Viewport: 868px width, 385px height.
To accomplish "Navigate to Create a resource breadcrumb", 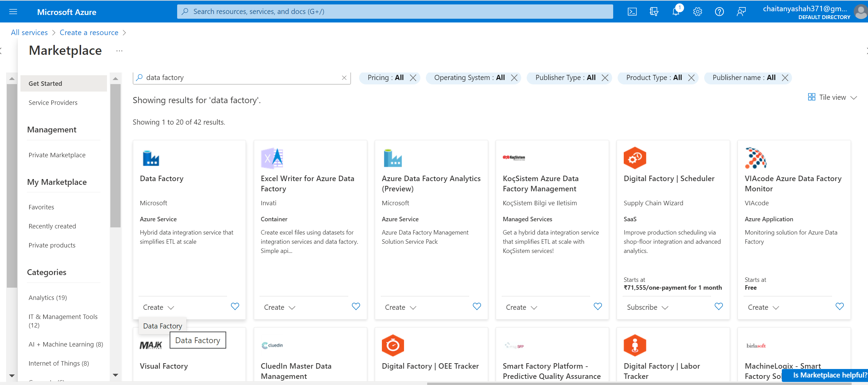I will [89, 32].
